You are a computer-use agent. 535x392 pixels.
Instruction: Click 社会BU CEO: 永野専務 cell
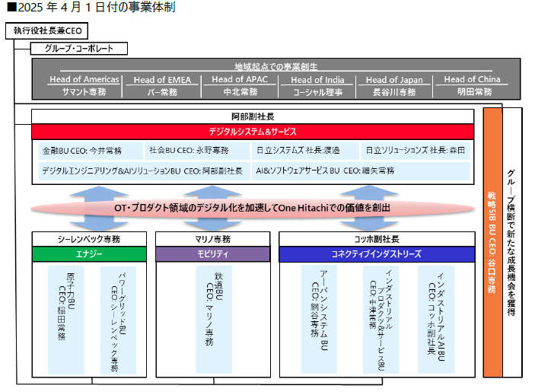click(197, 151)
